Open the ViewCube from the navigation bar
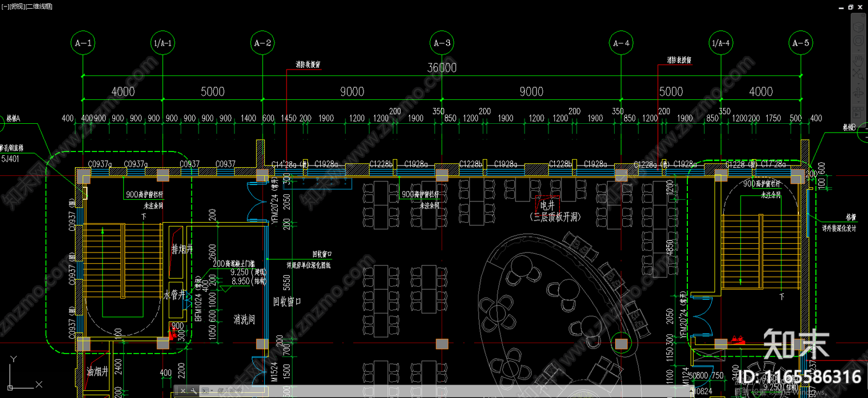868x398 pixels. [858, 27]
